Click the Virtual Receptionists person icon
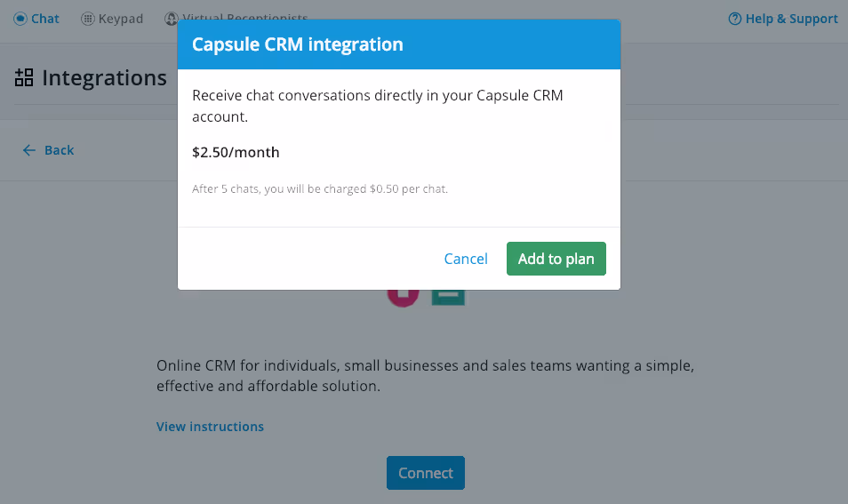The width and height of the screenshot is (848, 504). click(x=171, y=19)
